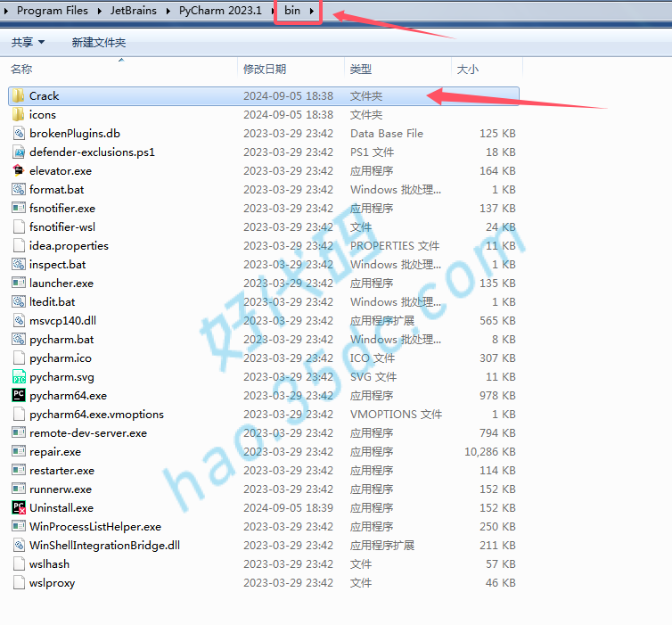672x625 pixels.
Task: Select the elevator.exe file name
Action: pos(61,170)
